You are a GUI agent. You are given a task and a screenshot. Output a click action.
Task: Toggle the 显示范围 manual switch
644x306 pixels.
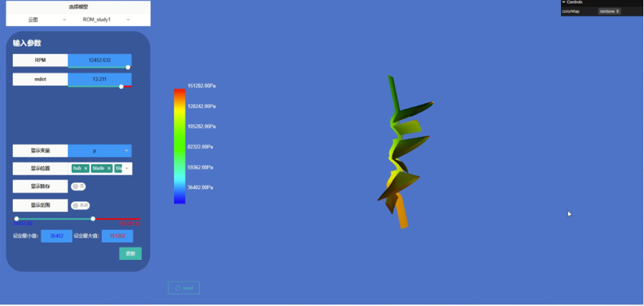(80, 206)
